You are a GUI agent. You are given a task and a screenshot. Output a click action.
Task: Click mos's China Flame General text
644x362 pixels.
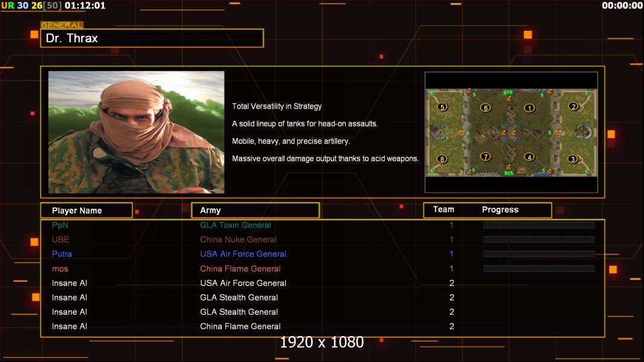240,268
